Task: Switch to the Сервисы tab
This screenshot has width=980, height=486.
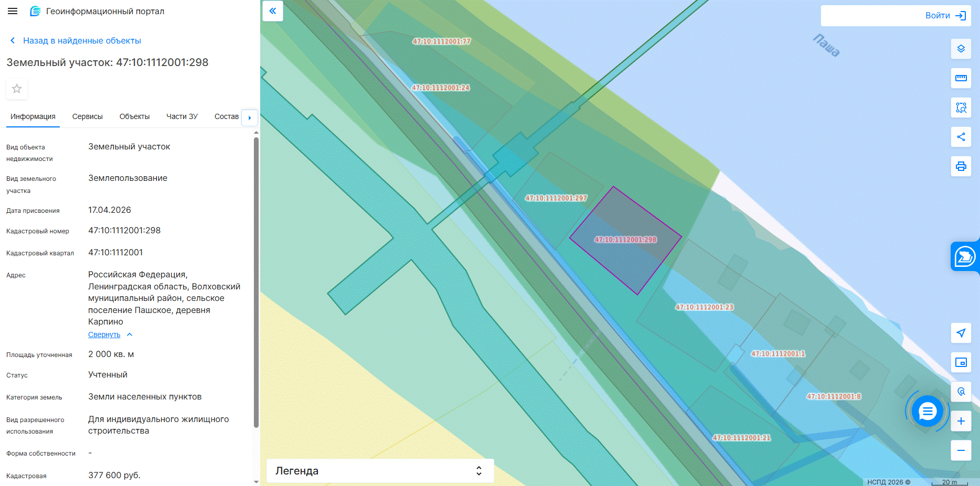Action: point(88,116)
